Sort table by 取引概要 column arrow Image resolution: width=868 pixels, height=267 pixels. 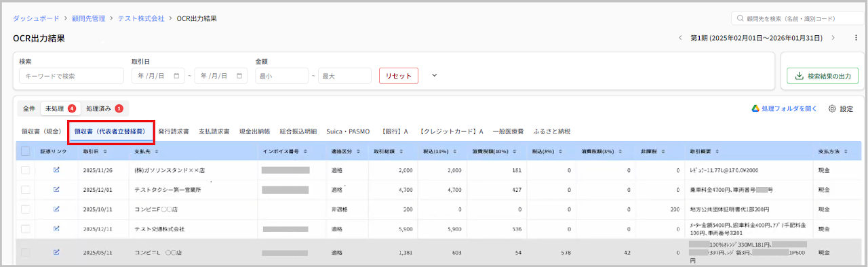click(x=717, y=151)
